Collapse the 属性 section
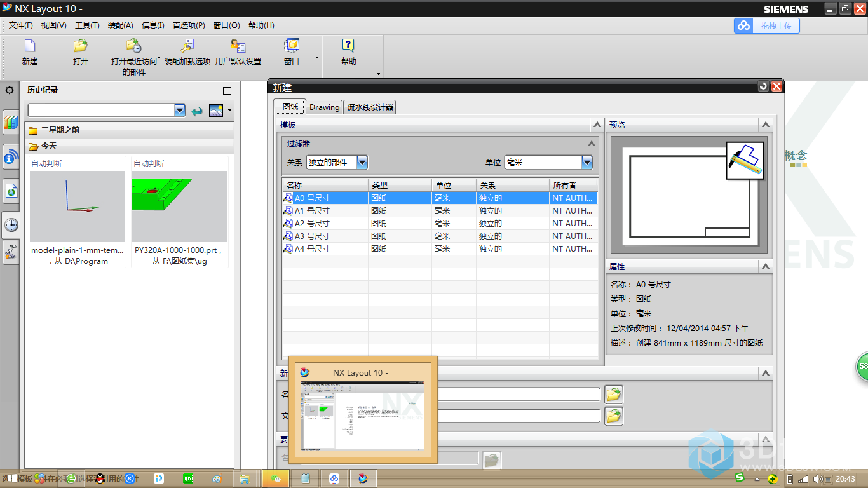 (x=766, y=266)
